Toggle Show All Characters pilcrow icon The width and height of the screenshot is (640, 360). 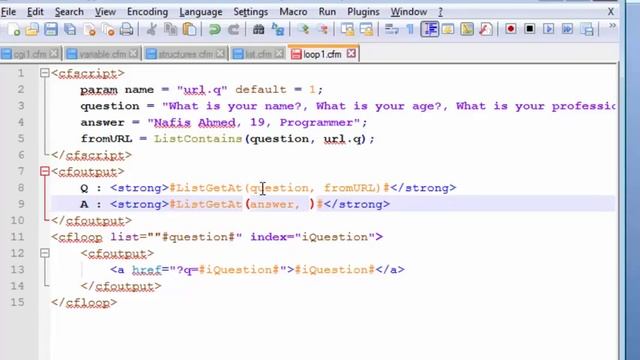click(x=410, y=29)
